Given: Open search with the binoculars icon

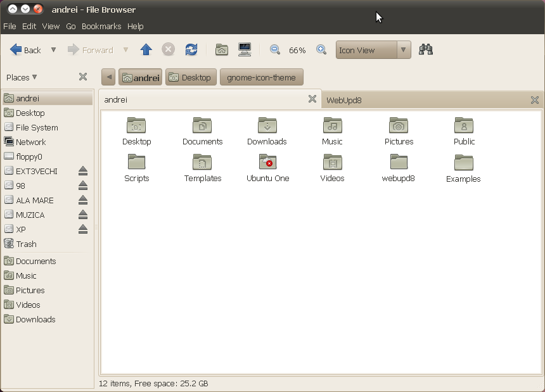Looking at the screenshot, I should coord(425,49).
